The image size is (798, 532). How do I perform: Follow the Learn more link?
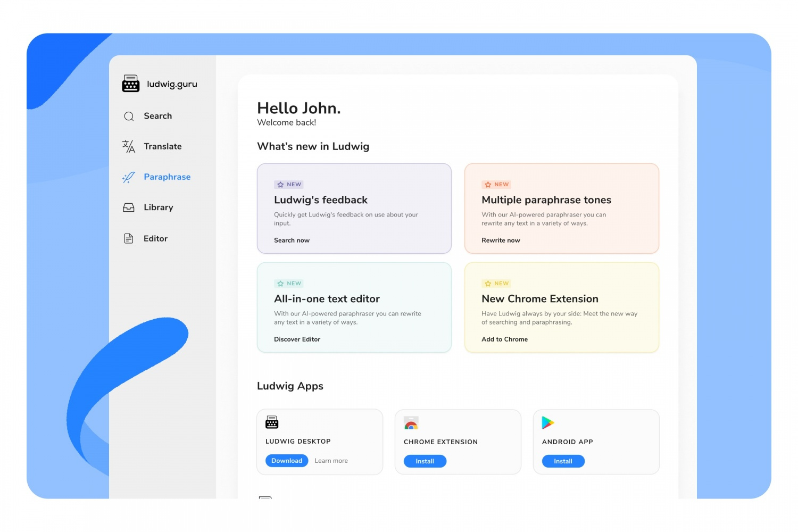click(x=331, y=461)
